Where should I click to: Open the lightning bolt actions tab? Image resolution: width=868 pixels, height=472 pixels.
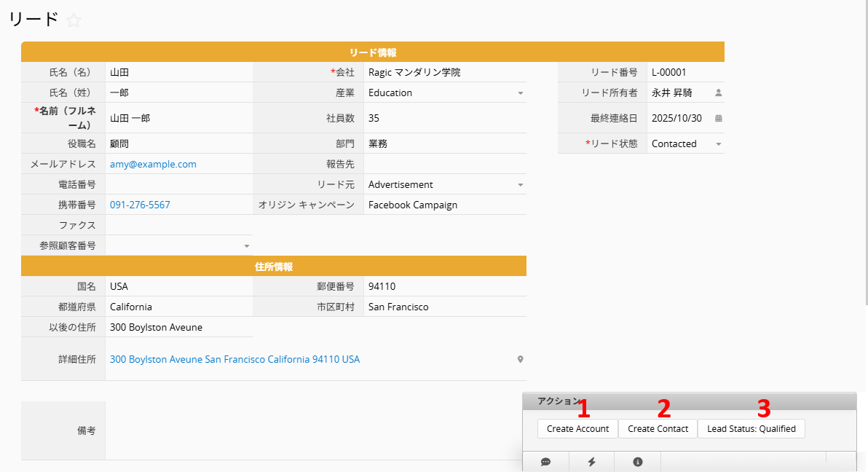click(591, 462)
